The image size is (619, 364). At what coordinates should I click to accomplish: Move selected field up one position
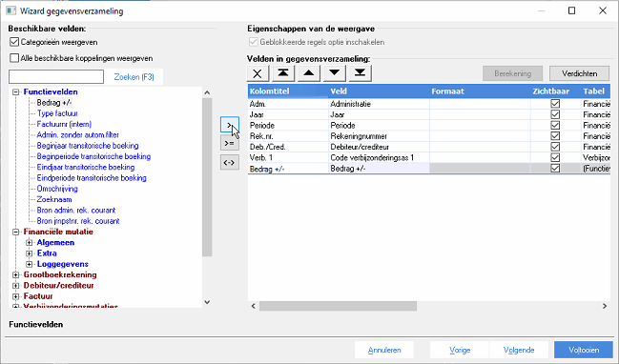click(309, 73)
